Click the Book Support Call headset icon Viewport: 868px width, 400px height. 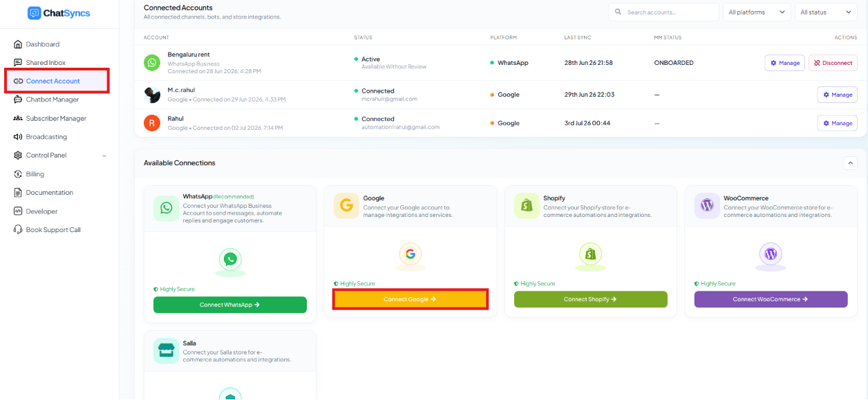18,230
